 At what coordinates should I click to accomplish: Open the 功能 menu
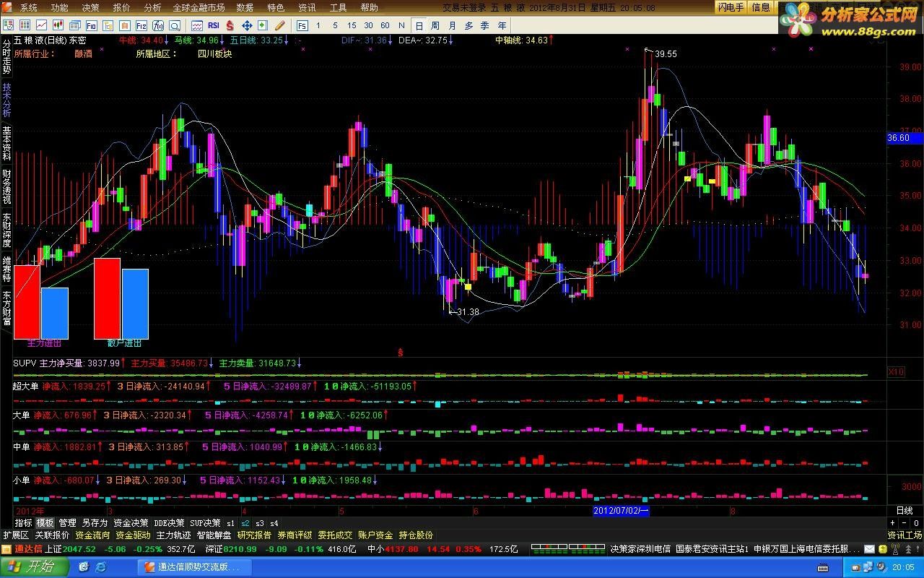point(60,7)
